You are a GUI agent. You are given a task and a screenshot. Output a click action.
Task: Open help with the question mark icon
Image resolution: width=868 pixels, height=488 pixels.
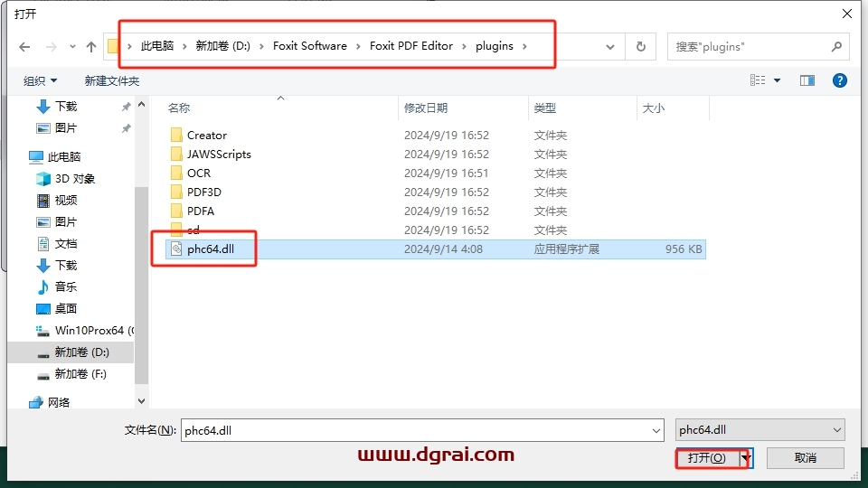[x=840, y=80]
